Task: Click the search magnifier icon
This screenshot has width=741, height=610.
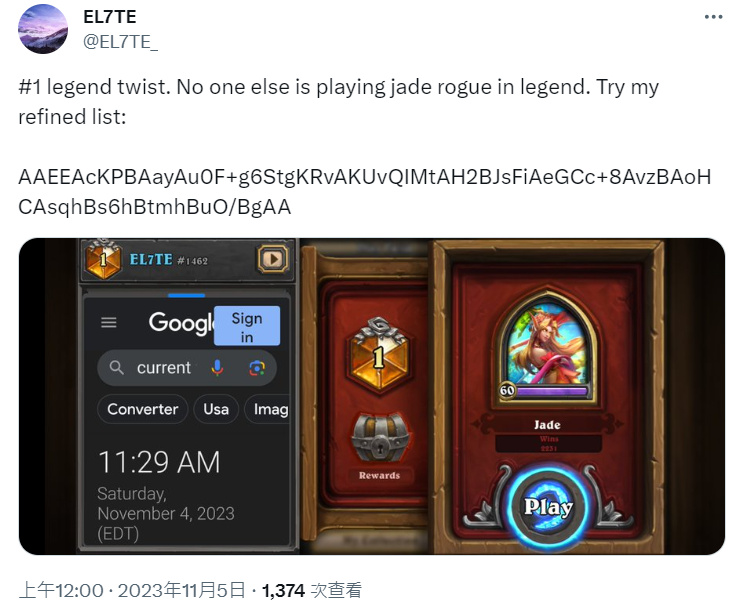Action: point(116,368)
